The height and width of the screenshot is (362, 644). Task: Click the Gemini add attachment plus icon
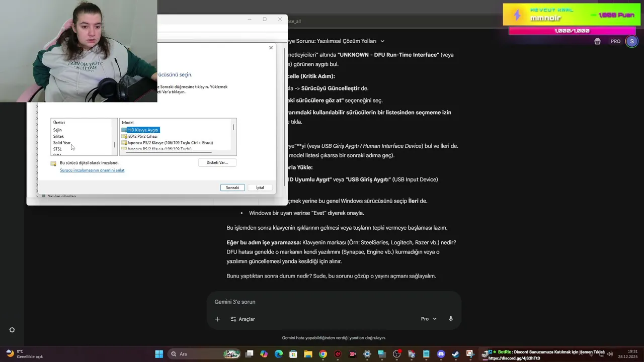tap(217, 319)
